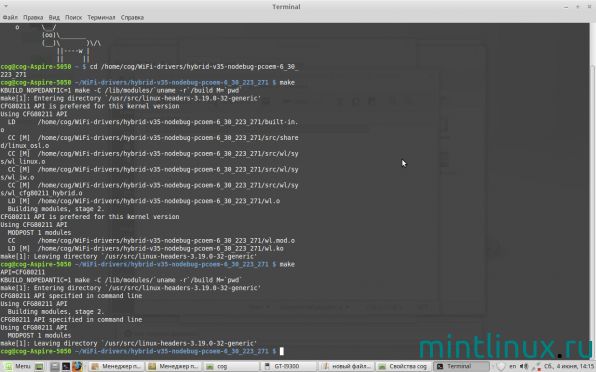Launch the file manager from the panel launcher
This screenshot has width=596, height=372.
point(55,366)
